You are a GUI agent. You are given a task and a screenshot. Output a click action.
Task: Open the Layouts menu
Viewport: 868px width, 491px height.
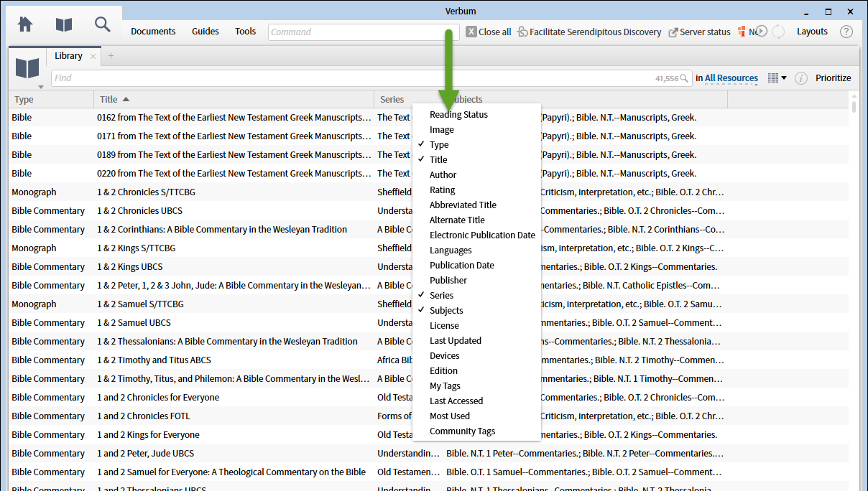812,32
